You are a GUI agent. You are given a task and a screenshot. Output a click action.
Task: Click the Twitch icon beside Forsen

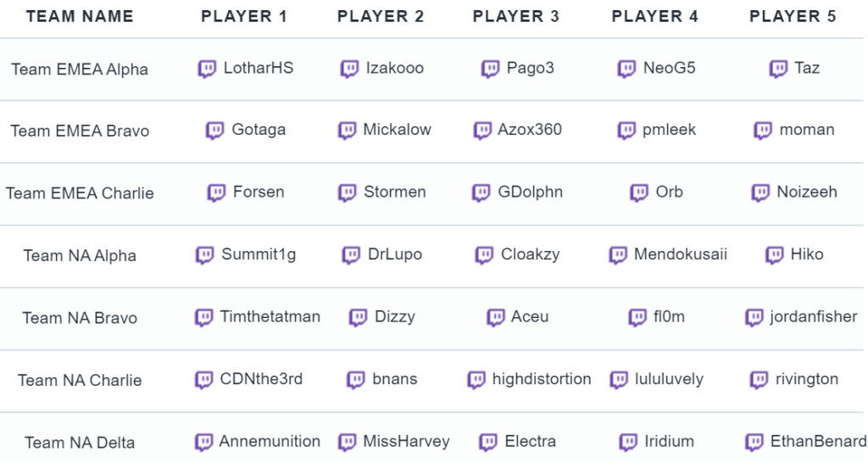click(216, 192)
